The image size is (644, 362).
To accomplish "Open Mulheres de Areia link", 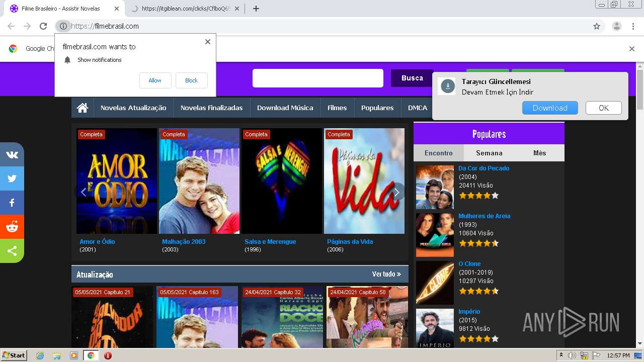I will coord(485,216).
